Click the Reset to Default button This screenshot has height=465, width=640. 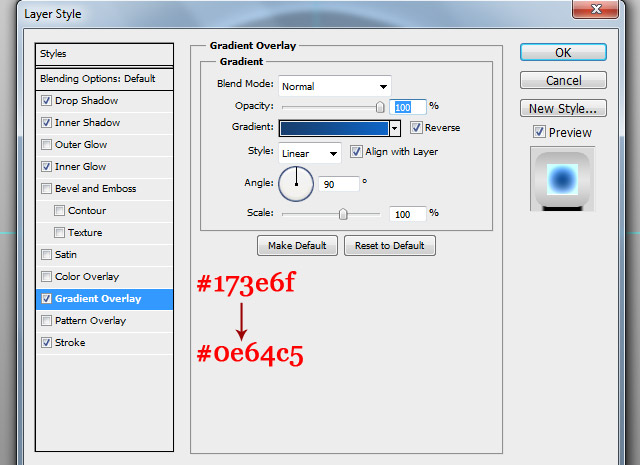389,245
